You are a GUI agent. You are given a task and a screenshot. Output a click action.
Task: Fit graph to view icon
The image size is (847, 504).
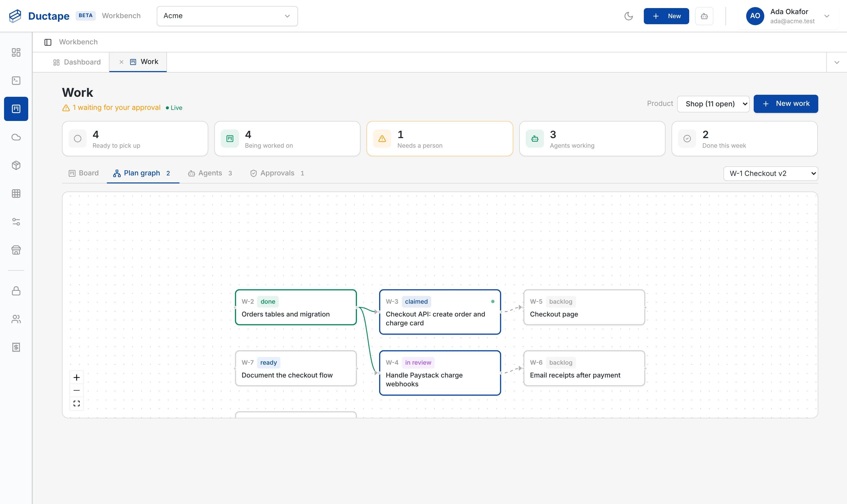77,403
